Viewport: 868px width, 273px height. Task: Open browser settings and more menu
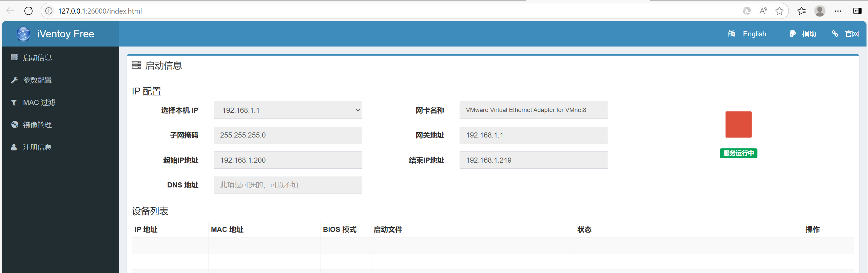click(x=838, y=11)
